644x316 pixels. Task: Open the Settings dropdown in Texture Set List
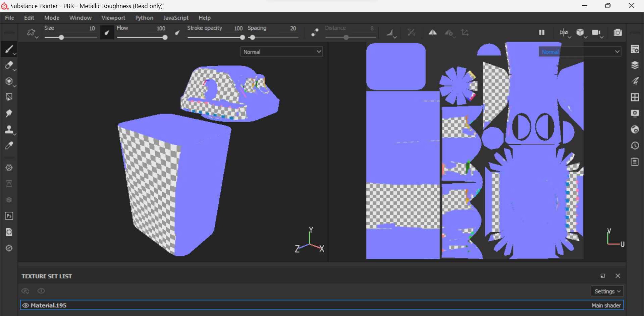[x=607, y=291]
